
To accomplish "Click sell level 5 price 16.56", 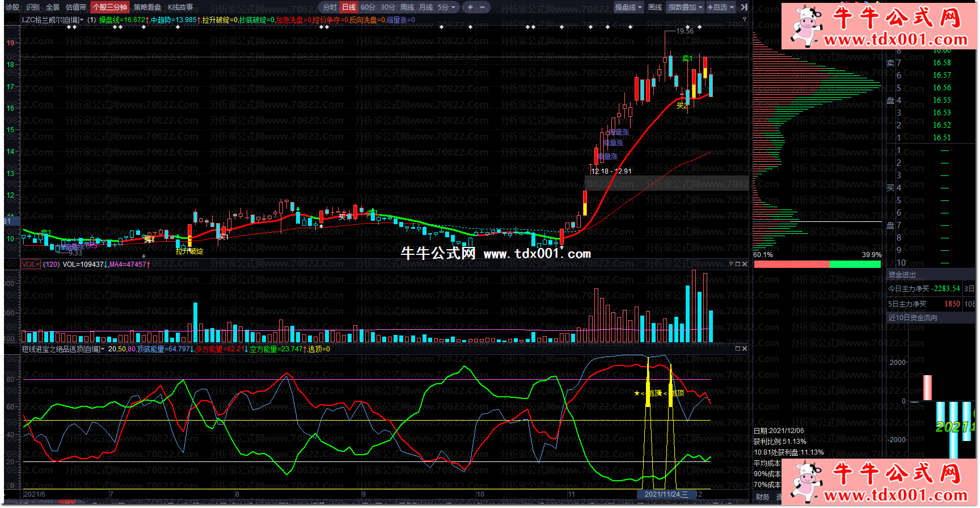I will 942,88.
